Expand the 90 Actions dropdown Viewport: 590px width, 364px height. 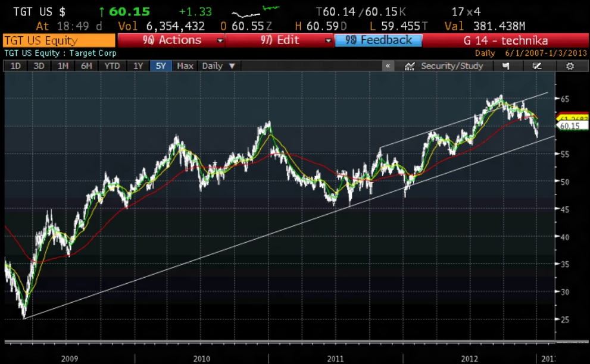pos(220,40)
